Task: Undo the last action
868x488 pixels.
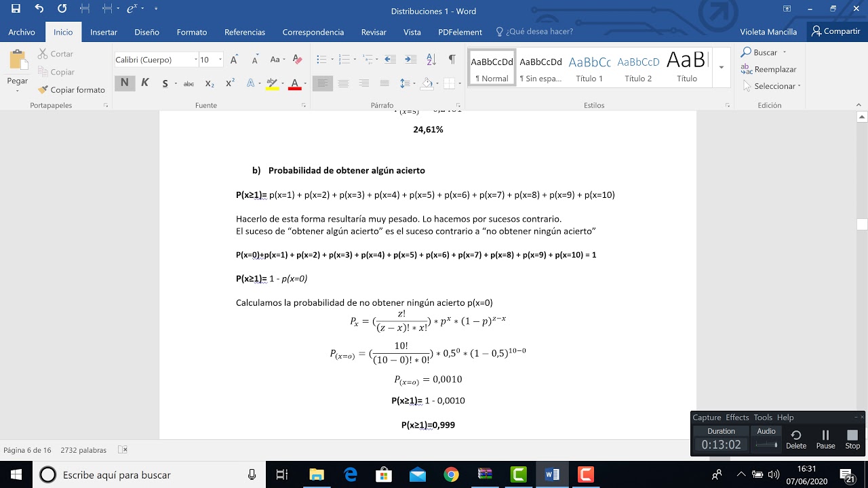Action: pyautogui.click(x=39, y=9)
